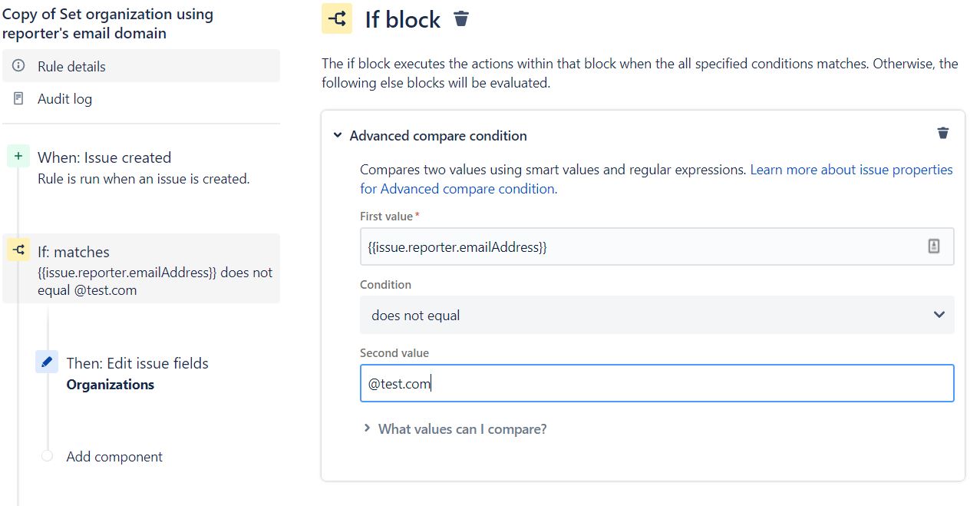Click the Second value input with @test.com
The height and width of the screenshot is (506, 980).
(x=657, y=383)
